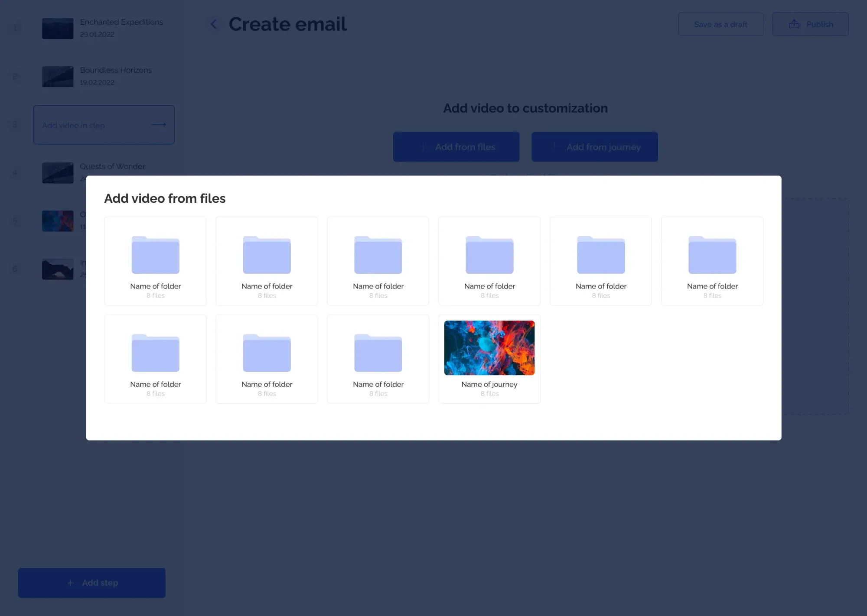Click the back arrow beside Create email
This screenshot has width=867, height=616.
tap(213, 24)
